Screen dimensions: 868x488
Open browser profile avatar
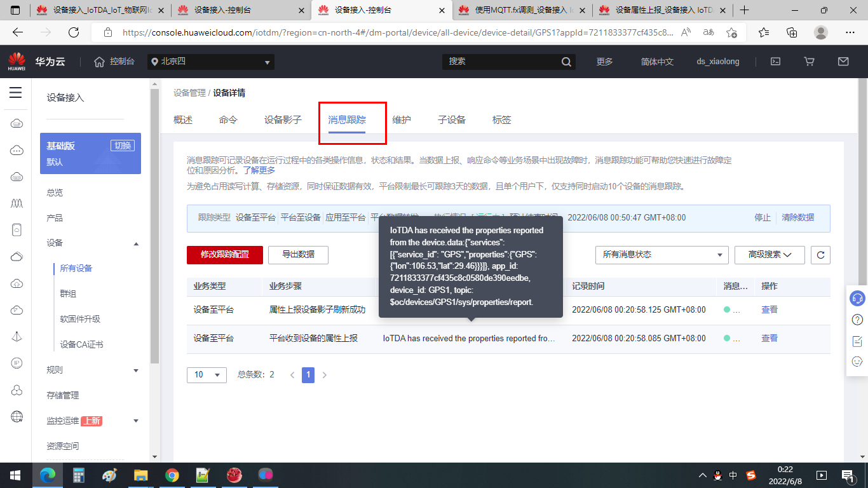point(821,32)
